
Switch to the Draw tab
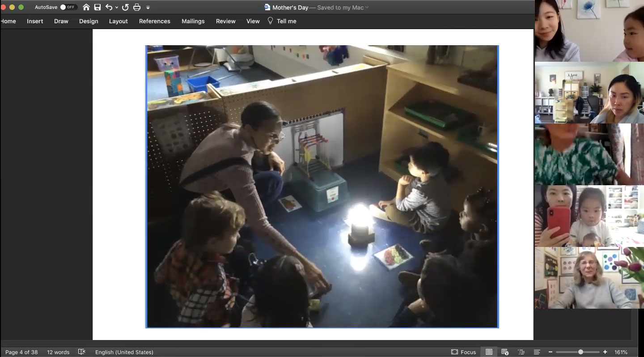coord(61,21)
